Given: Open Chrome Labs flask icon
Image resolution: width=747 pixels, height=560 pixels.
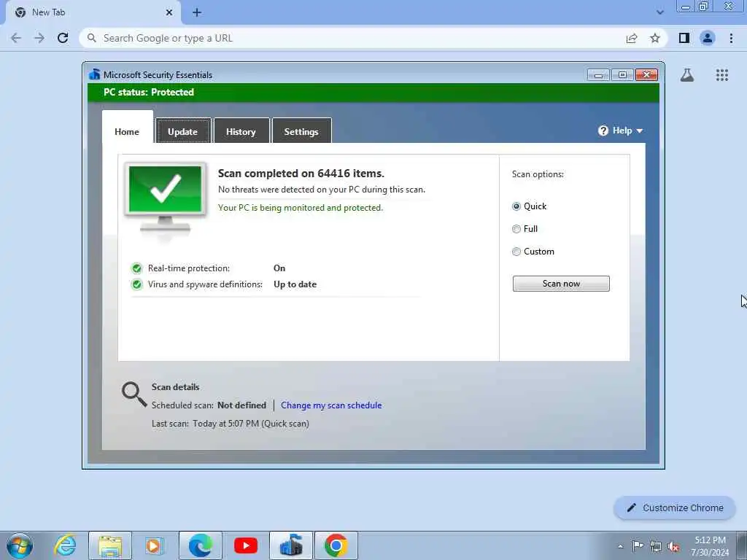Looking at the screenshot, I should pos(687,75).
